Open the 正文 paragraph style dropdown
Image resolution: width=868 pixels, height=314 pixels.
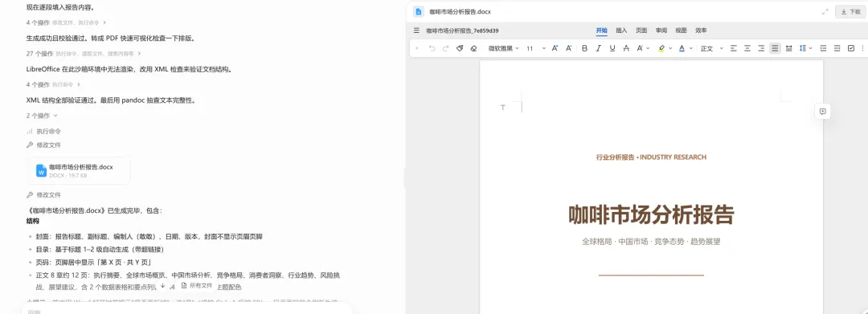pyautogui.click(x=712, y=49)
